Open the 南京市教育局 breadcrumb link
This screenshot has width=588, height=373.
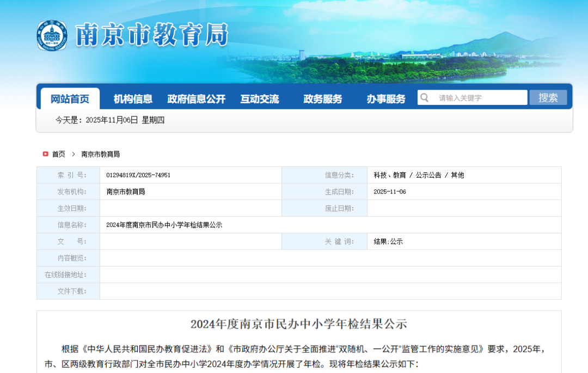point(101,154)
